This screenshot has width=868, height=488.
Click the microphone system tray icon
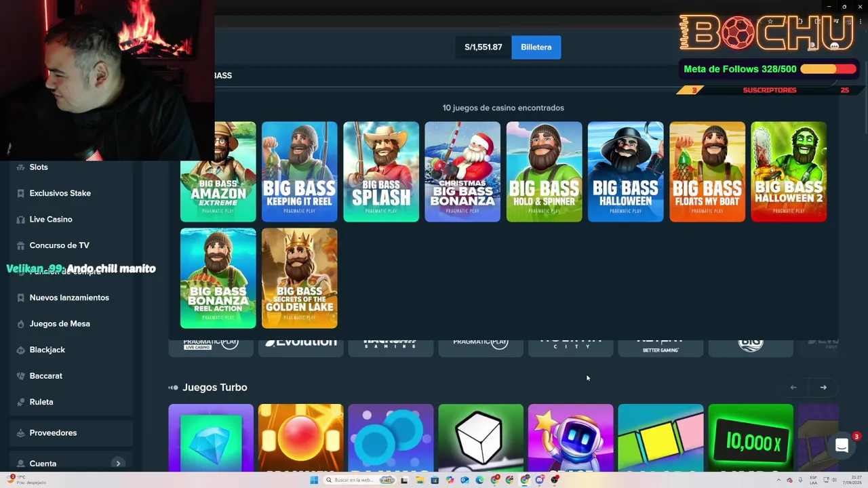[x=800, y=480]
